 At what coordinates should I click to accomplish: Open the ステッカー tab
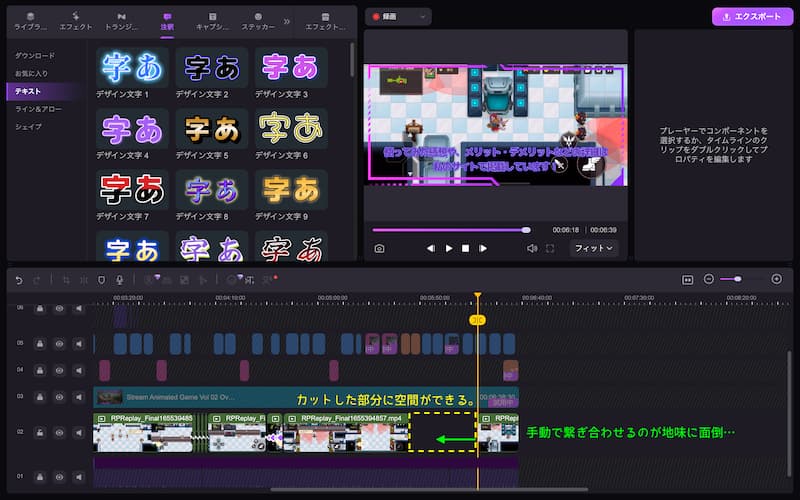coord(258,21)
